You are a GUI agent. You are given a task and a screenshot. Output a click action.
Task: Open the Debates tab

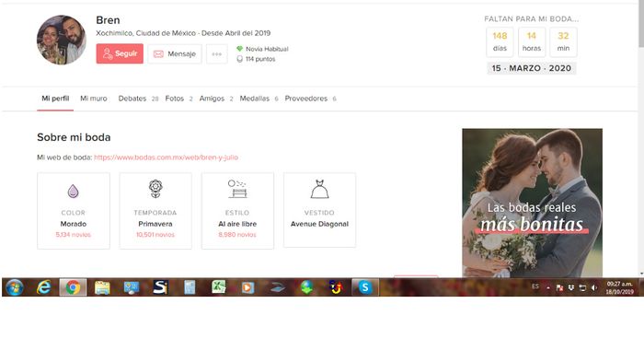132,99
